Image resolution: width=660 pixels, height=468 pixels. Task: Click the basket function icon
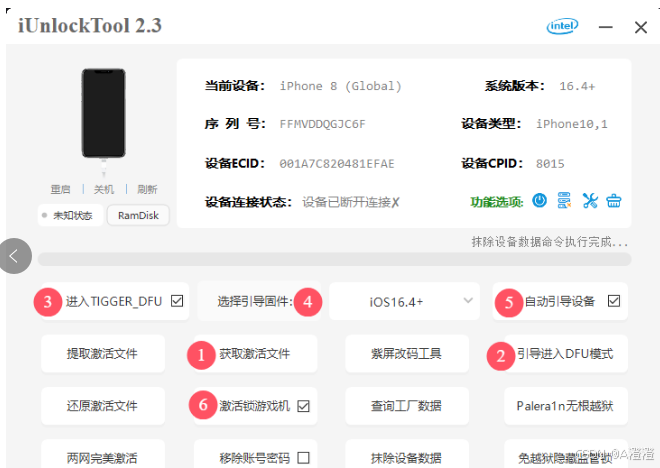(x=614, y=201)
